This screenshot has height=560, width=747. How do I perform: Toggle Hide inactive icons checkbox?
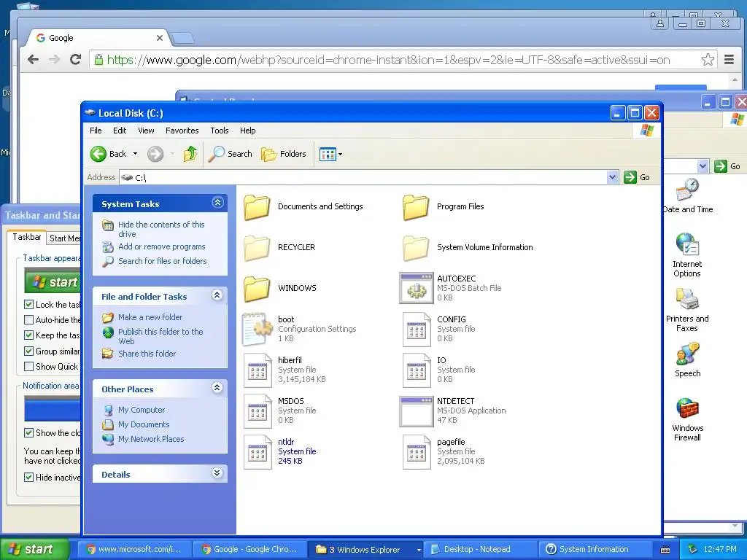28,477
